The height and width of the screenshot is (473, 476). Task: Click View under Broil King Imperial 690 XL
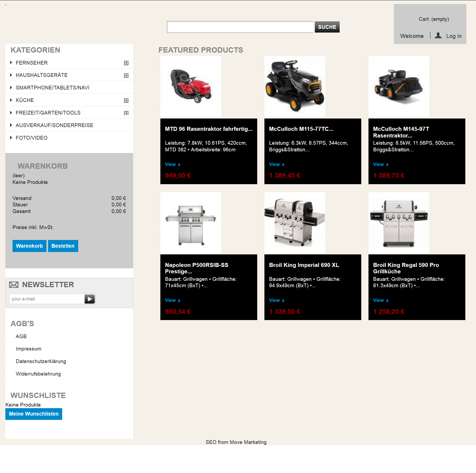tap(277, 300)
